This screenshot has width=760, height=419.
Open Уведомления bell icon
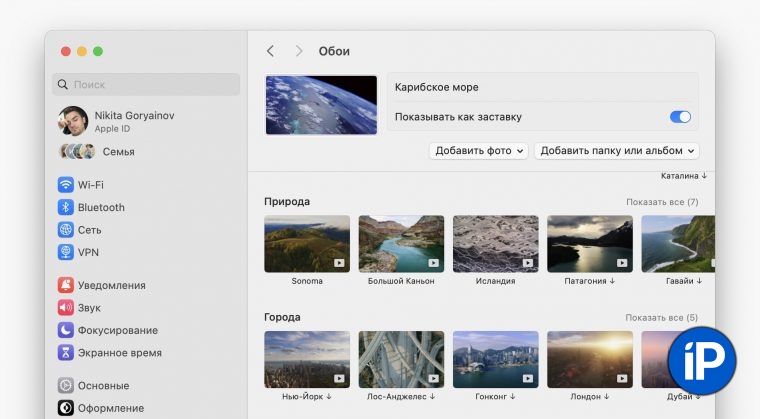[x=66, y=285]
